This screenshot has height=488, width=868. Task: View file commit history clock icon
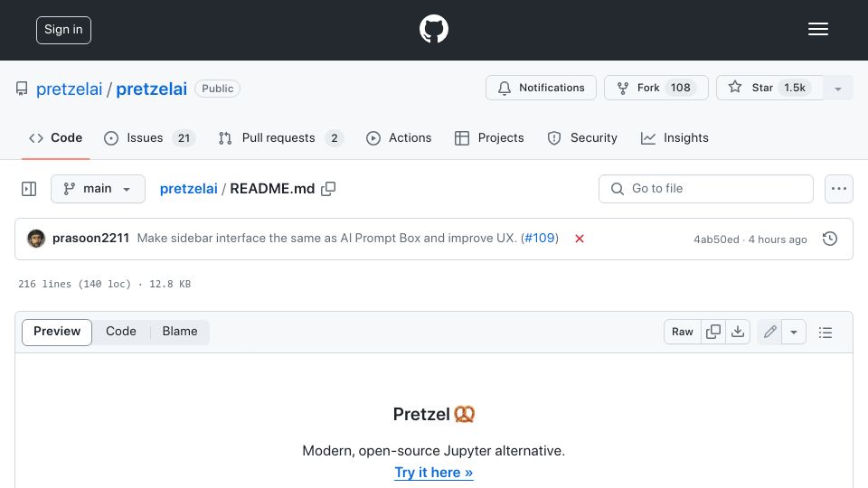tap(830, 239)
